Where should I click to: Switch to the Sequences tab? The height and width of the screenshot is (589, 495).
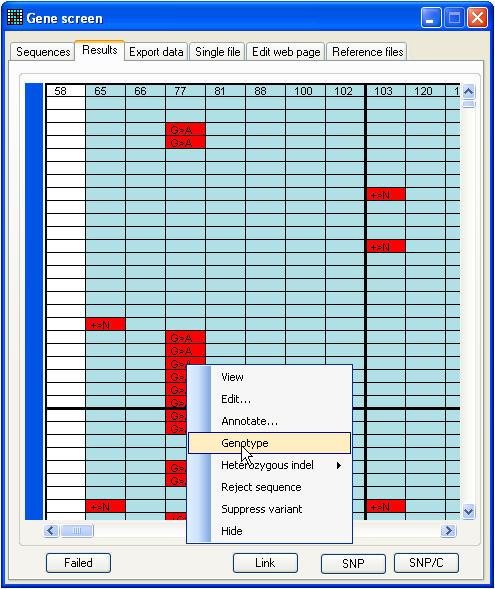point(43,51)
